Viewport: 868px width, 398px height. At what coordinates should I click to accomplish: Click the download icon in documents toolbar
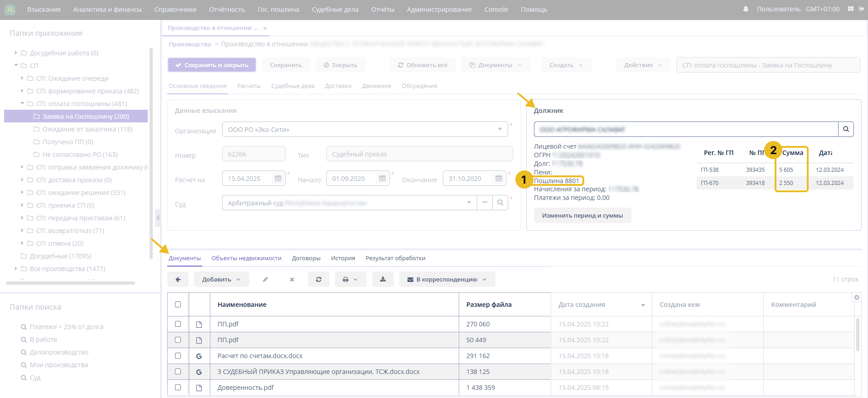383,280
